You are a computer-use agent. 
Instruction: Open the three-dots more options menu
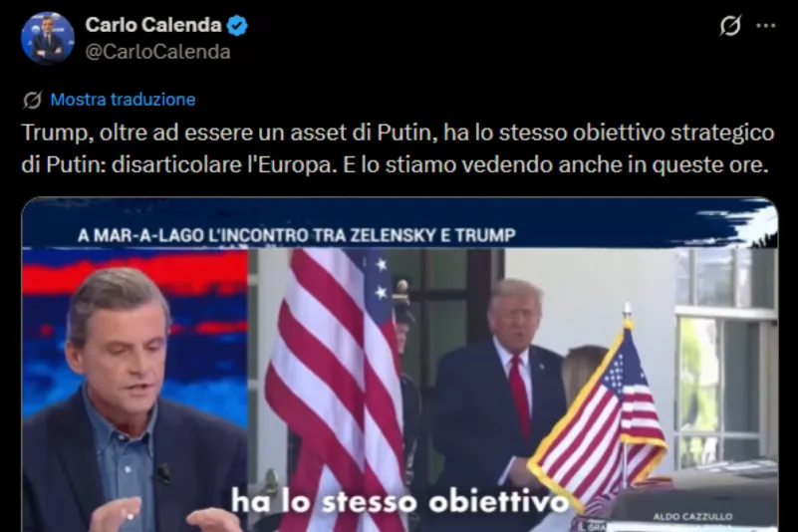(766, 26)
